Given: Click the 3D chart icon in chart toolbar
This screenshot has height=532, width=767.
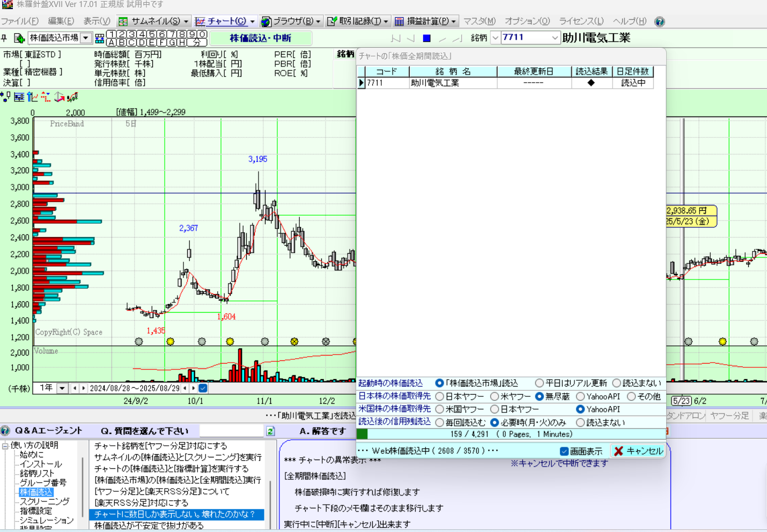Looking at the screenshot, I should 59,97.
